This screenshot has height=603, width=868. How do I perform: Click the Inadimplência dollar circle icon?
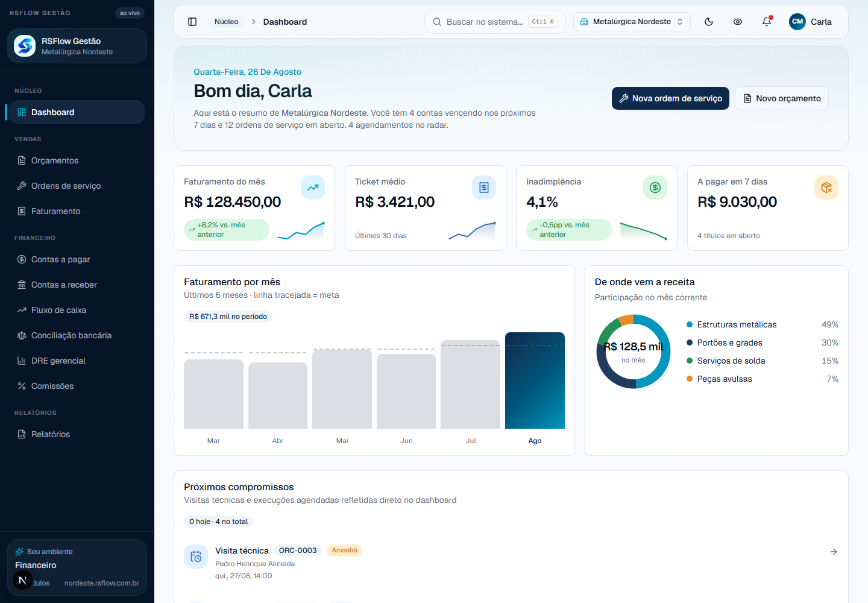655,188
